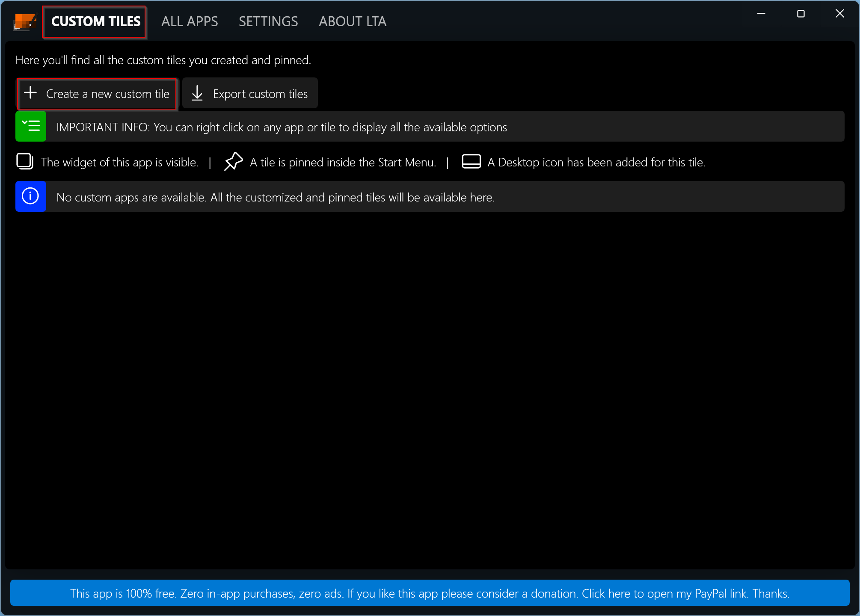Maximize the application window
The width and height of the screenshot is (860, 616).
click(x=801, y=14)
